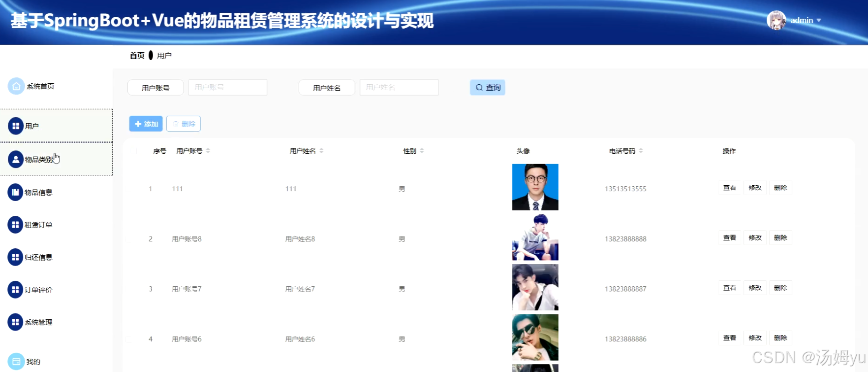Screen dimensions: 868x372
Task: Open avatar photo of 用户账号6
Action: point(535,338)
